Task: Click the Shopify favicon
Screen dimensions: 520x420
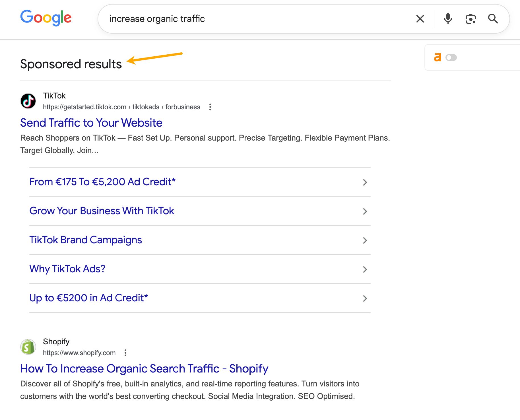Action: click(x=28, y=347)
